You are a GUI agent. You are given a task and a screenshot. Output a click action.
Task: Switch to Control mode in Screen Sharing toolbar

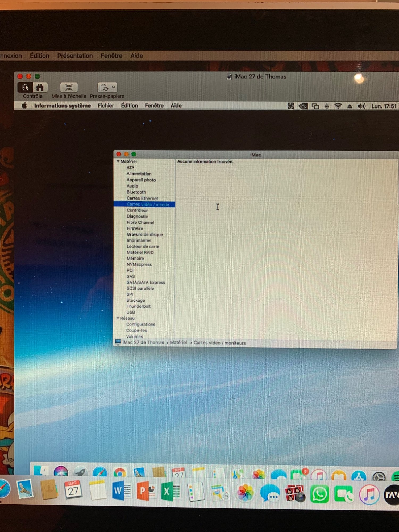(x=25, y=87)
